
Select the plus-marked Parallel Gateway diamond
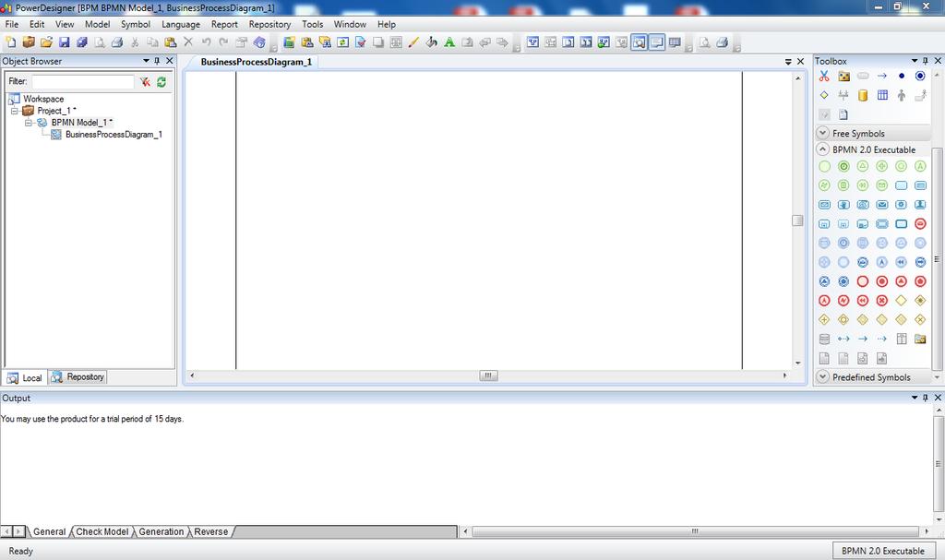coord(824,319)
